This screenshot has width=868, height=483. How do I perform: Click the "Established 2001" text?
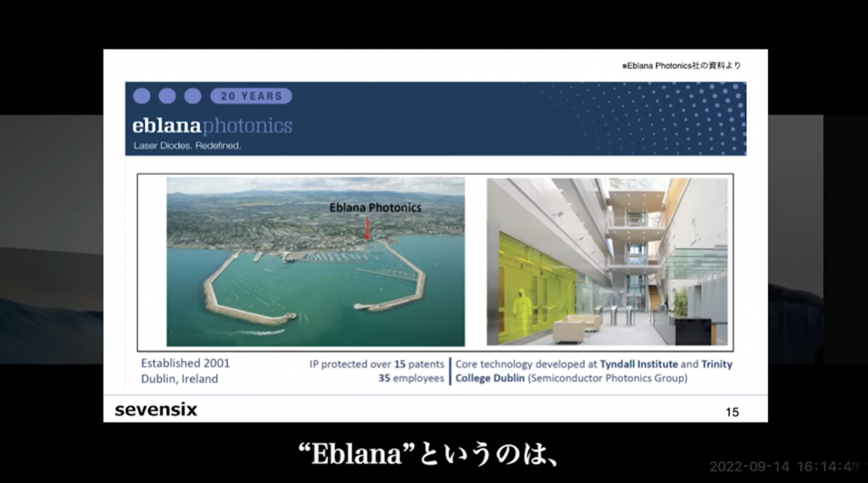point(185,363)
